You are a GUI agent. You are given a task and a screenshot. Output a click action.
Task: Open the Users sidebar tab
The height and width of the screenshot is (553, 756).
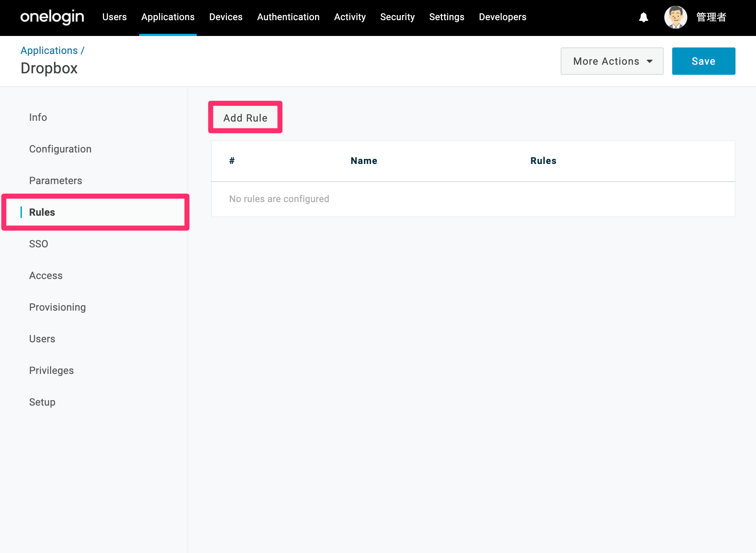(x=42, y=339)
